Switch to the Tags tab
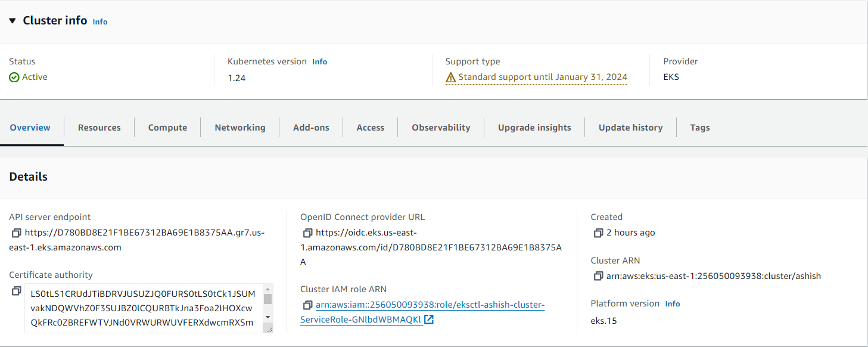Screen dimensions: 868x347 coord(700,128)
